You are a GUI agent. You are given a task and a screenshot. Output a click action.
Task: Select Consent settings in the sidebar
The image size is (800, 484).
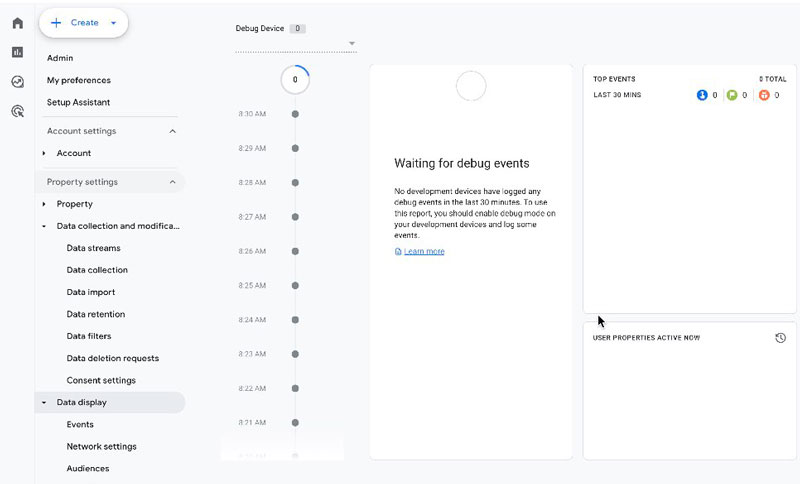[x=101, y=380]
